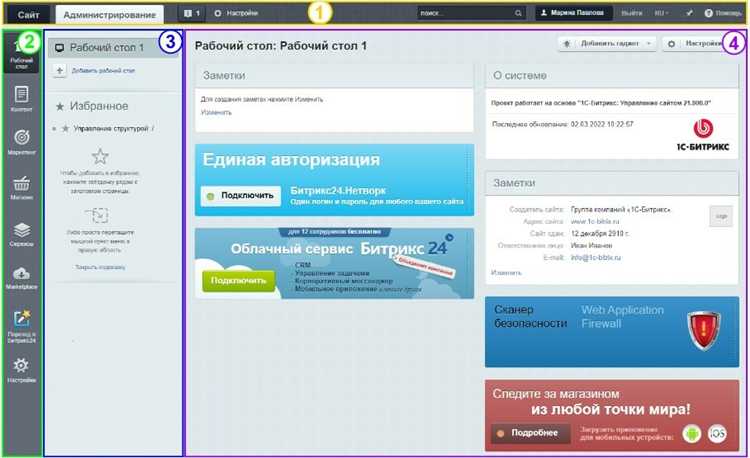Open Настройки in the top bar
Viewport: 750px width, 458px height.
(x=236, y=13)
